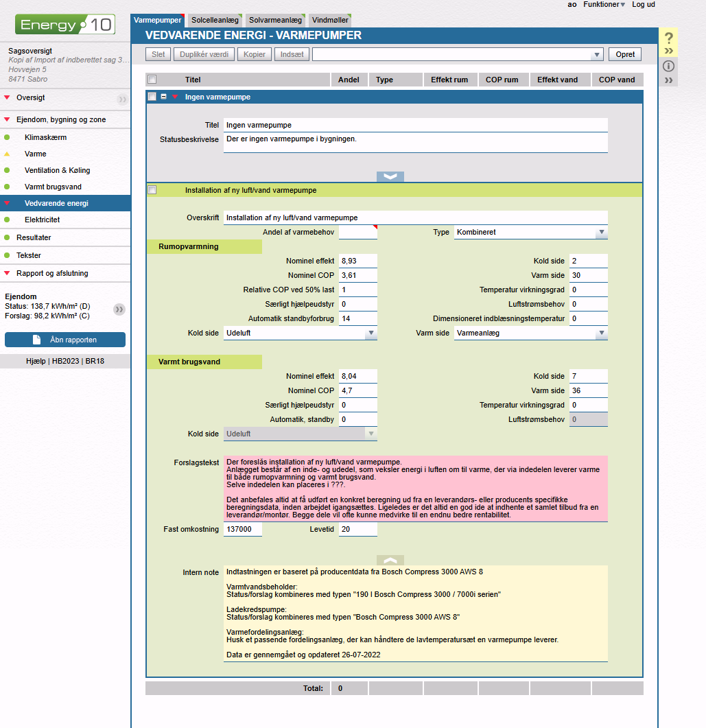Click the Opret button
The width and height of the screenshot is (706, 728).
pyautogui.click(x=625, y=54)
